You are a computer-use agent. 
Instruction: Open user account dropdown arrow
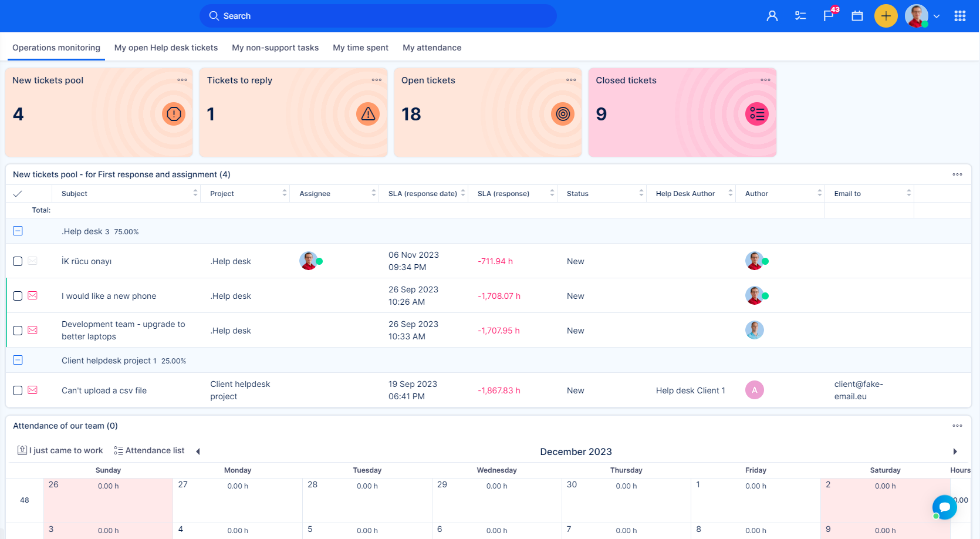coord(937,16)
